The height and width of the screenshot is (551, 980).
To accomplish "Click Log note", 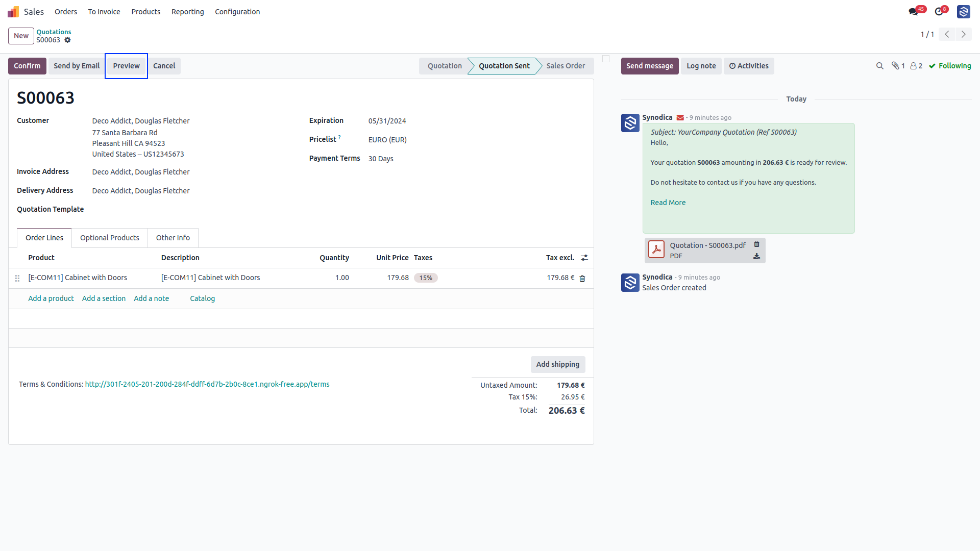I will coord(701,66).
